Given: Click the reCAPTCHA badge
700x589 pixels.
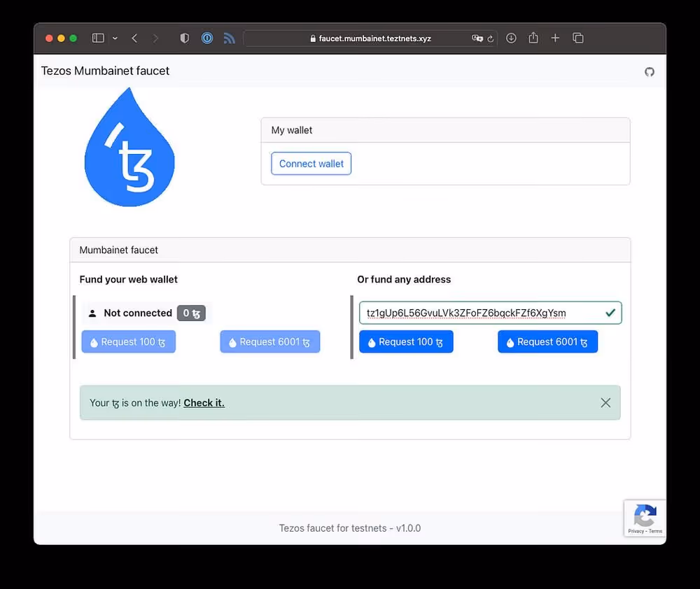Looking at the screenshot, I should tap(645, 518).
